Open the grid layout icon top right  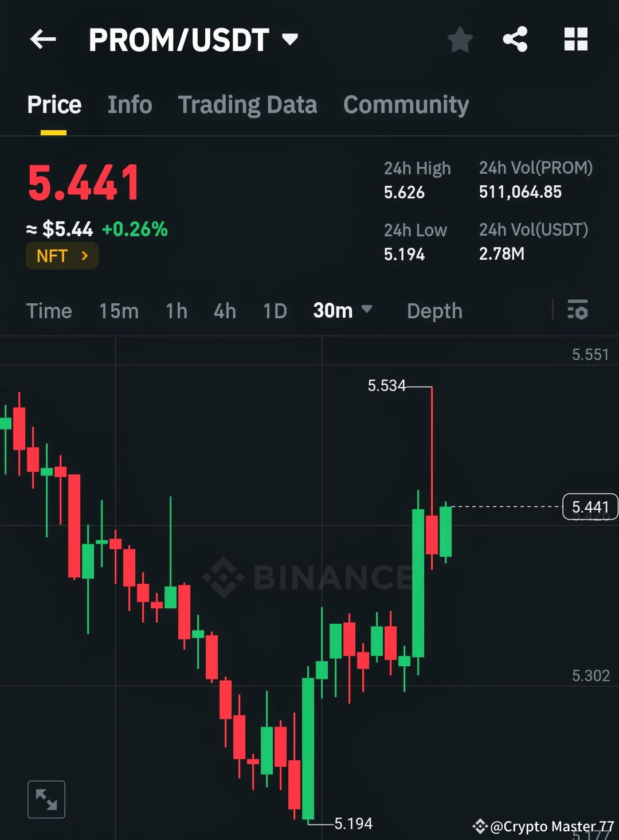(575, 39)
